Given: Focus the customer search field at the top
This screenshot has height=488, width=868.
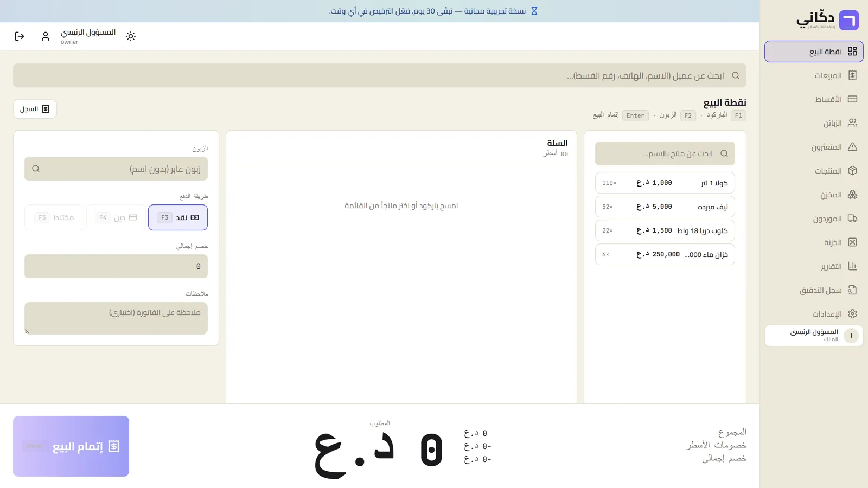Looking at the screenshot, I should click(x=380, y=75).
